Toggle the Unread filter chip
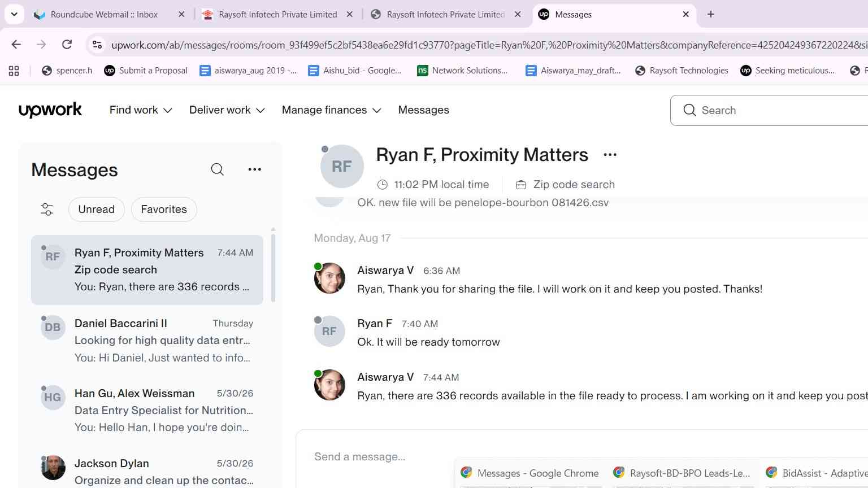The image size is (868, 488). coord(97,210)
